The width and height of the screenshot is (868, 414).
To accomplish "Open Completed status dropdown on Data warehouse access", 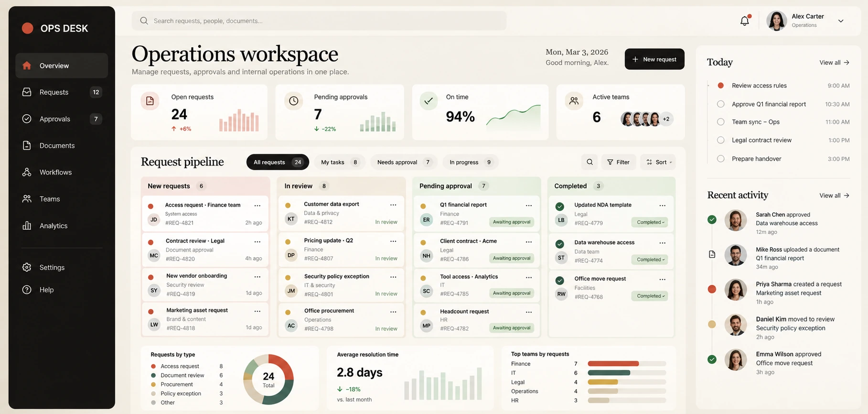I will tap(650, 260).
